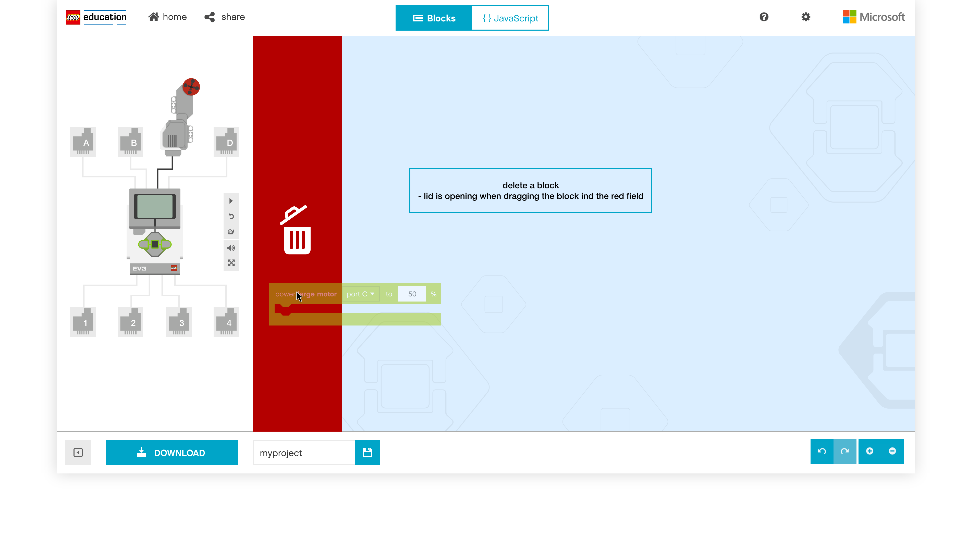
Task: Undo the last action
Action: (x=822, y=451)
